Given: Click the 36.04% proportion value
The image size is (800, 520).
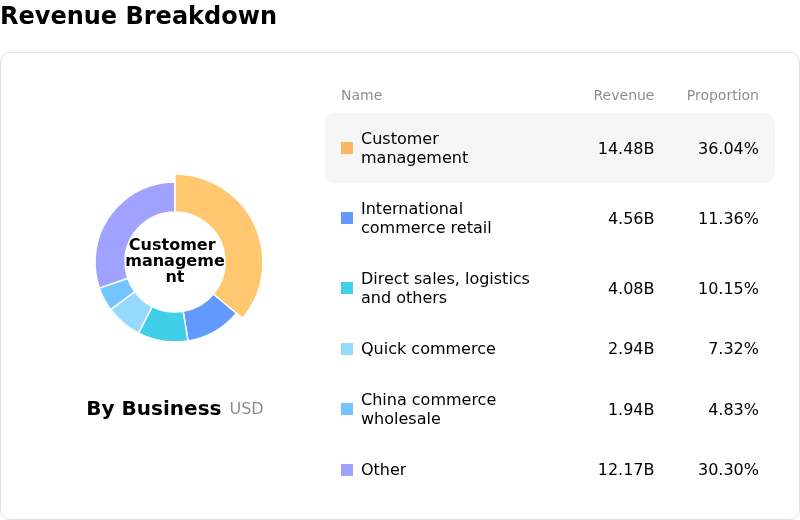Looking at the screenshot, I should [728, 149].
